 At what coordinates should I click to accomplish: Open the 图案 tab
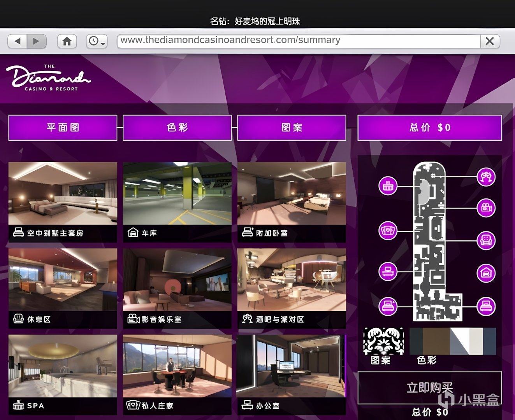pyautogui.click(x=292, y=128)
